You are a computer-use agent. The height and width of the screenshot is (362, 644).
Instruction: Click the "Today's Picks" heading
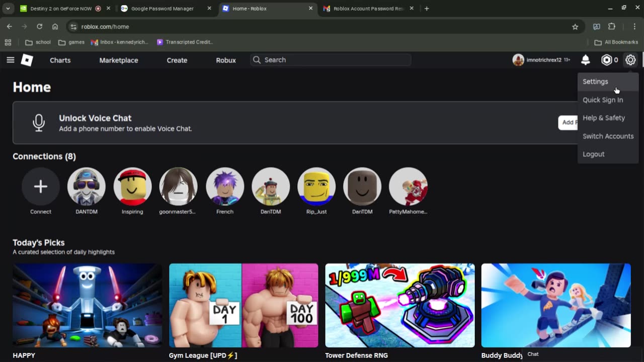tap(39, 243)
